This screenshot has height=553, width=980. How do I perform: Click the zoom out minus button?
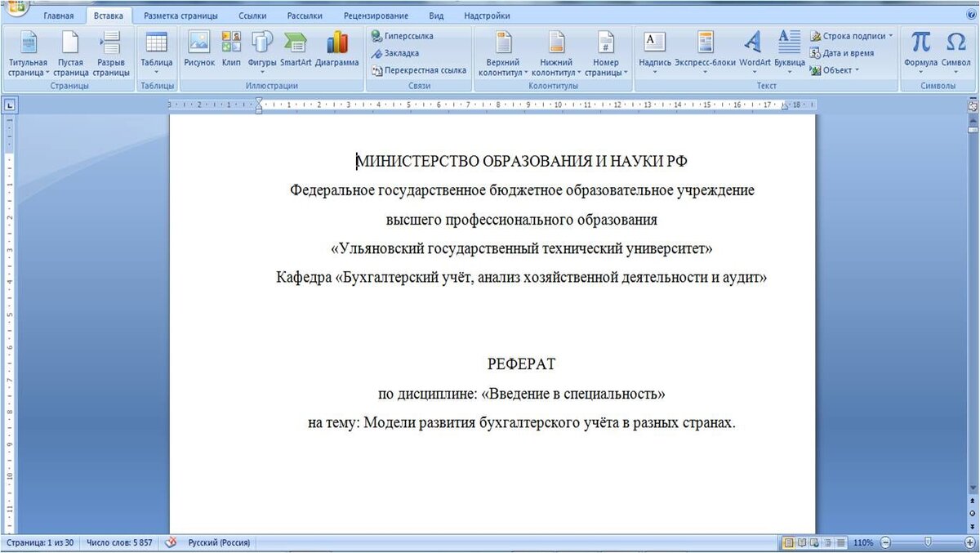click(x=885, y=542)
